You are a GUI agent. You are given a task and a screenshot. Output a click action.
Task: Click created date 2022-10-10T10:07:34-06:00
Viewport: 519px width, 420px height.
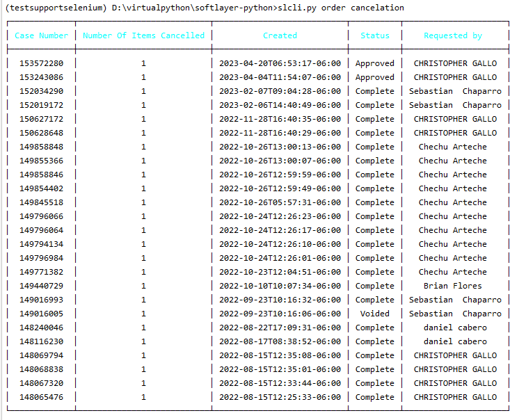(280, 285)
